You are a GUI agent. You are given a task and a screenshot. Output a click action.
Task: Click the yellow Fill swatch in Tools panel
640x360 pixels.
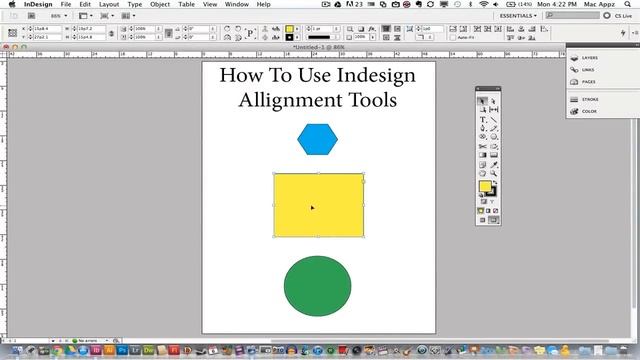(485, 186)
